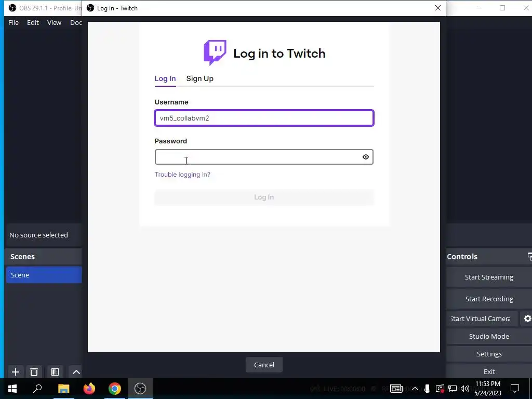The image size is (532, 399).
Task: Open the Trouble logging in? link
Action: 182,175
